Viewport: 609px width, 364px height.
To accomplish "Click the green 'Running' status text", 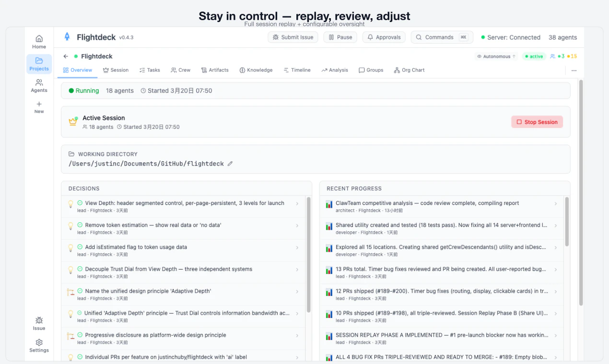I will click(87, 91).
